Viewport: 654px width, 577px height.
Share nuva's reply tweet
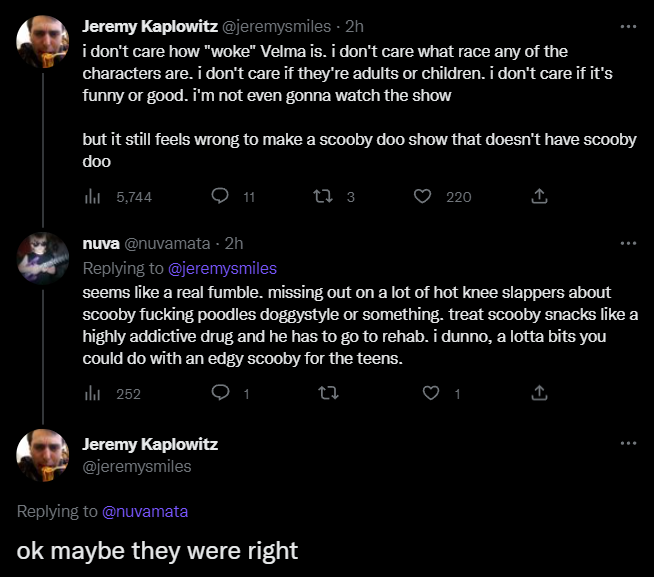click(x=539, y=393)
